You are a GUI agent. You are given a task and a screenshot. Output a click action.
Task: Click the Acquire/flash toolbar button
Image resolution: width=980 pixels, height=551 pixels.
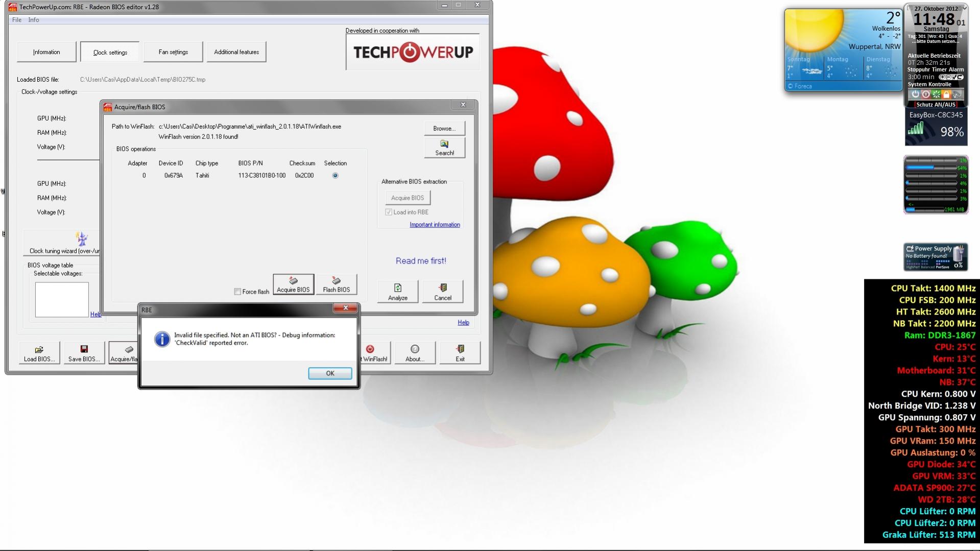124,353
